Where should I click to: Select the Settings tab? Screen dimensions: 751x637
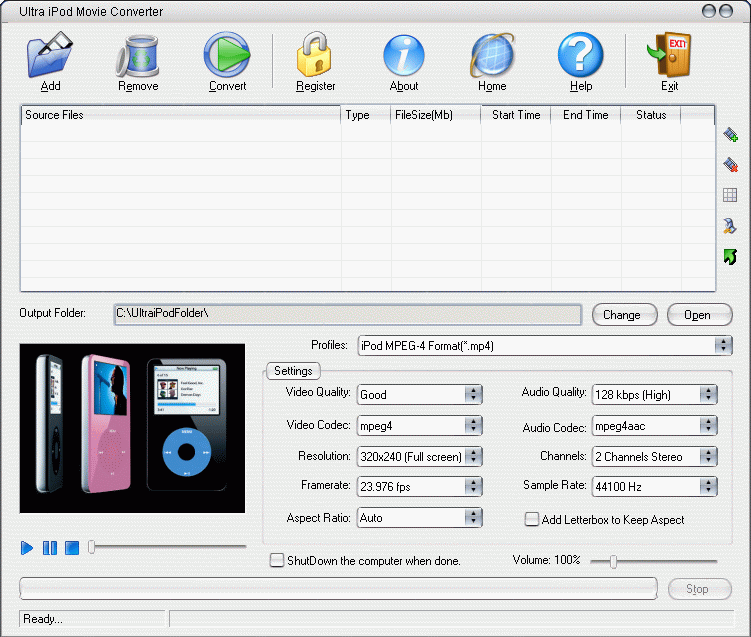(293, 371)
